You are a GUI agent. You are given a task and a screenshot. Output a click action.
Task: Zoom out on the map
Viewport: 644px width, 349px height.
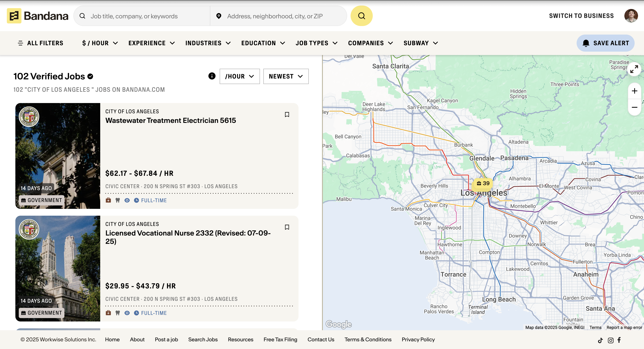click(x=634, y=107)
